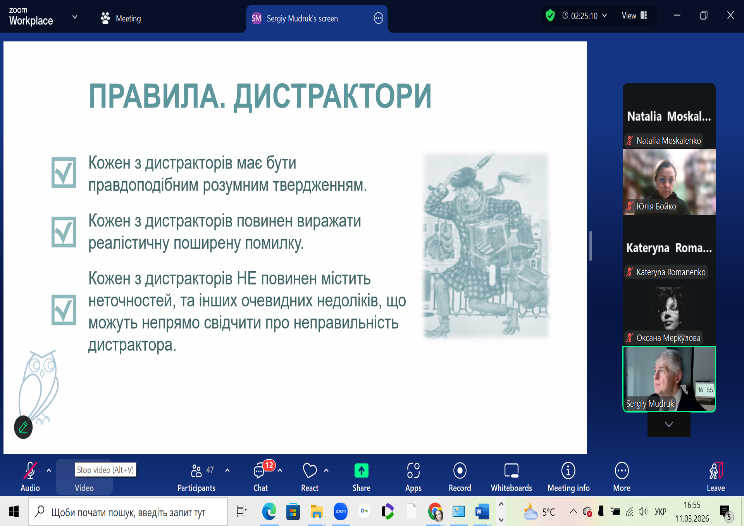The height and width of the screenshot is (526, 744).
Task: Start recording with the Record button
Action: (x=459, y=475)
